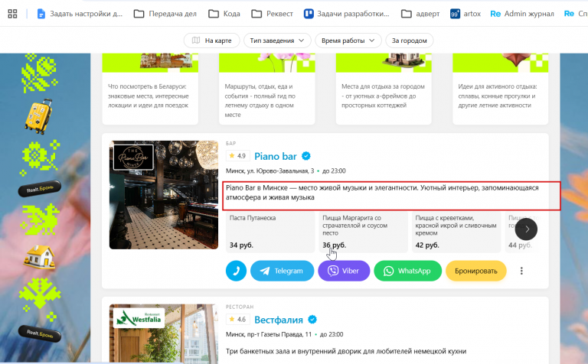Click the Piano bar interior photo
The image size is (588, 364).
(164, 195)
